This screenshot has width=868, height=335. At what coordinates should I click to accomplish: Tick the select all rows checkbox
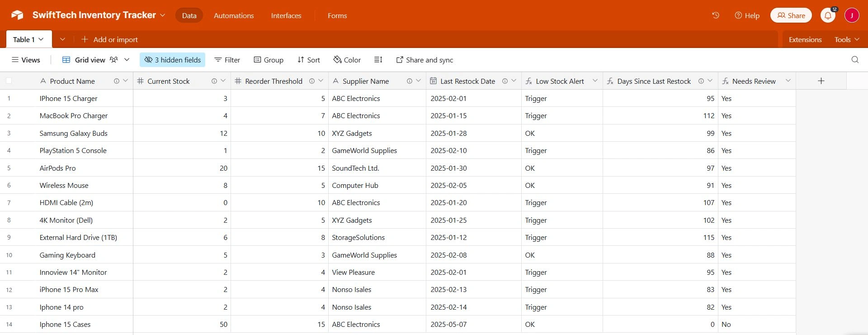coord(9,81)
